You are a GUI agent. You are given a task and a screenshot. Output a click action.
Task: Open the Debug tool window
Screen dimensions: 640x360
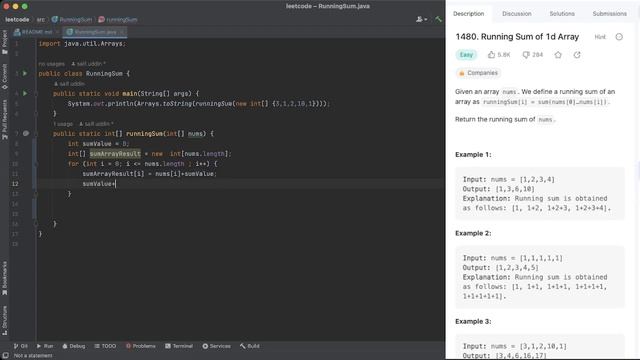tap(74, 346)
